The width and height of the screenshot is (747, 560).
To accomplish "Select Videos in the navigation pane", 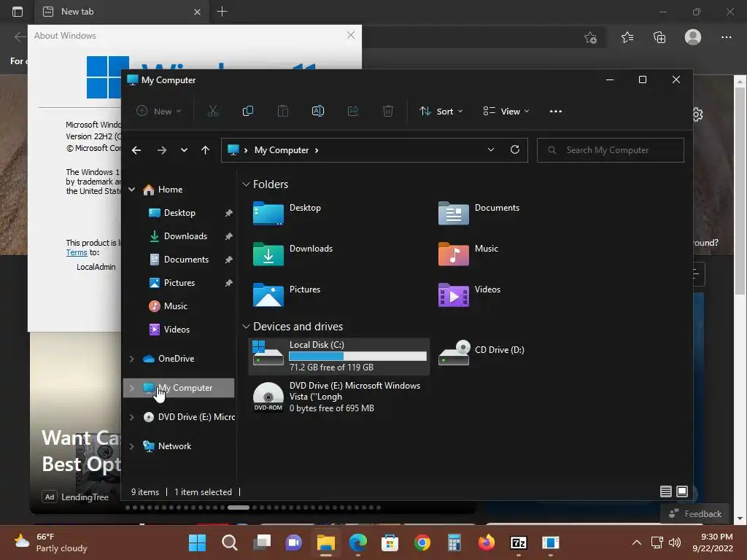I will point(177,330).
